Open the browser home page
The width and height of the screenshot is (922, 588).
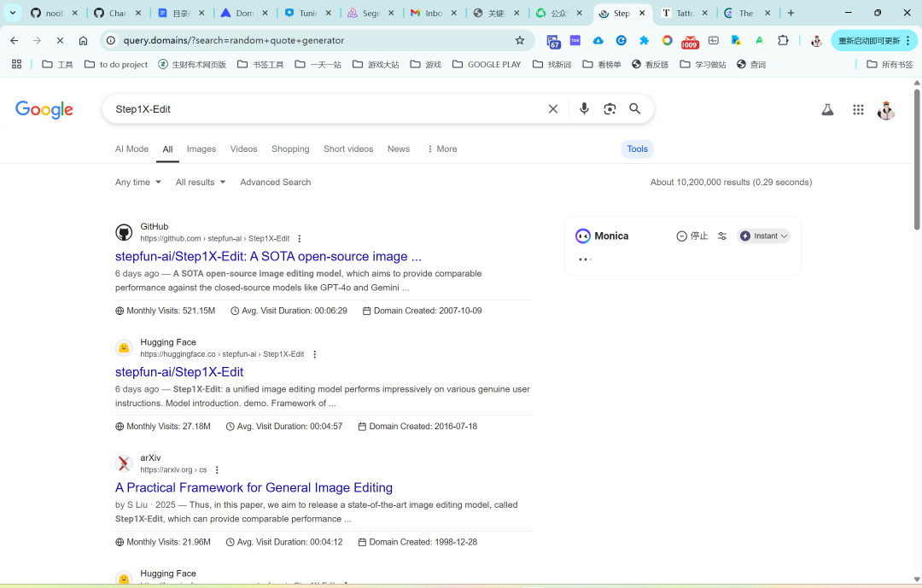(83, 41)
